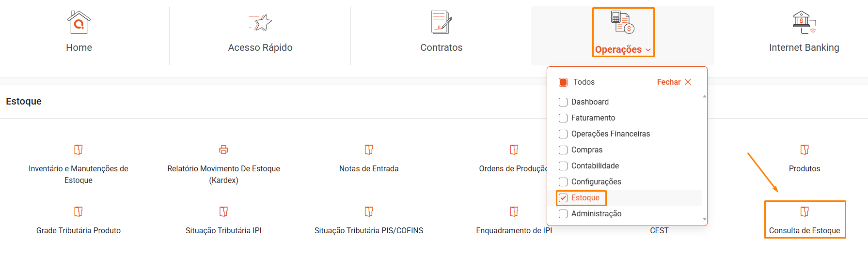Open Grade Tributária Produto link
Image resolution: width=868 pixels, height=256 pixels.
click(x=79, y=230)
